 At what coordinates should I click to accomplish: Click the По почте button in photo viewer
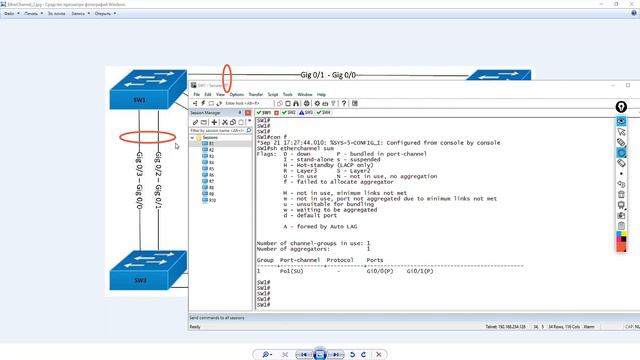click(56, 13)
